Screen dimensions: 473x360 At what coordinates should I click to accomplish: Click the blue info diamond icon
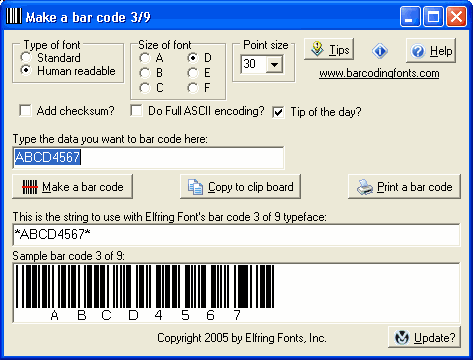point(380,51)
